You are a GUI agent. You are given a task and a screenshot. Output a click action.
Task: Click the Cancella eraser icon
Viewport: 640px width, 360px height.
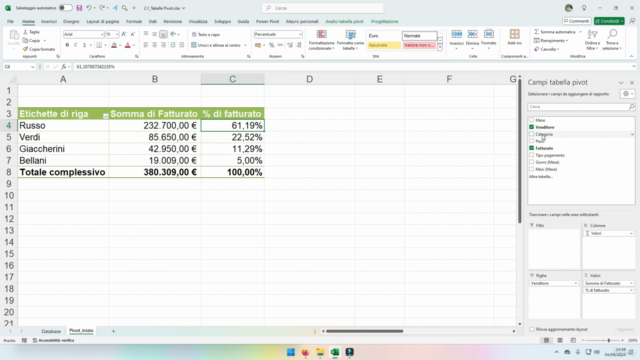536,49
